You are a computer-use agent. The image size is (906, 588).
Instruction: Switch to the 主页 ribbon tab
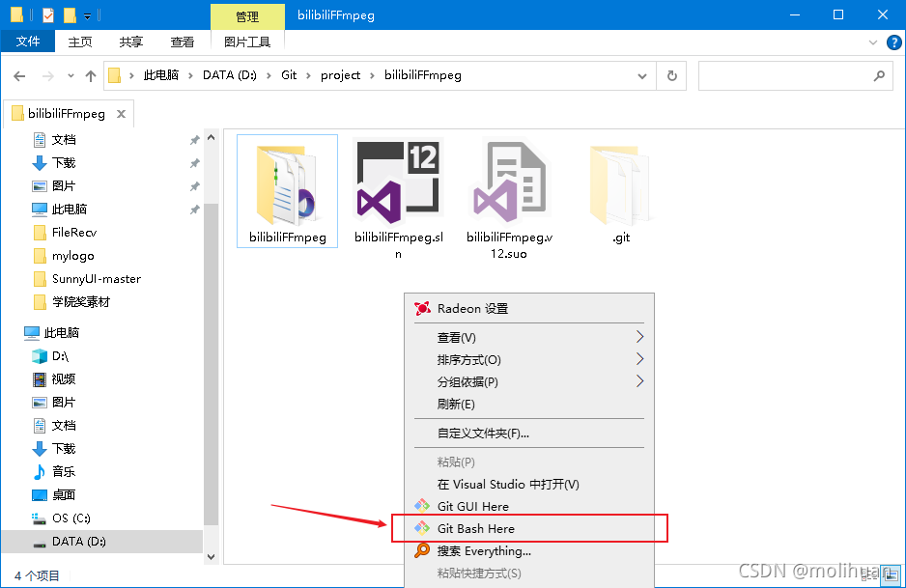(x=80, y=42)
